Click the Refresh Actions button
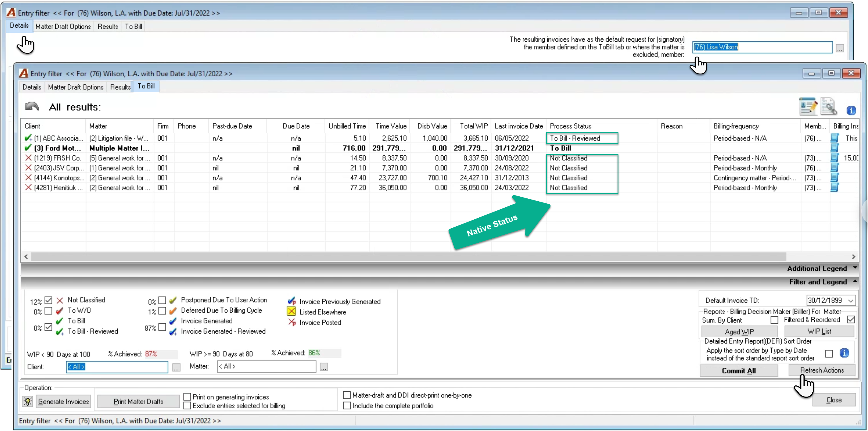The height and width of the screenshot is (431, 868). (822, 370)
